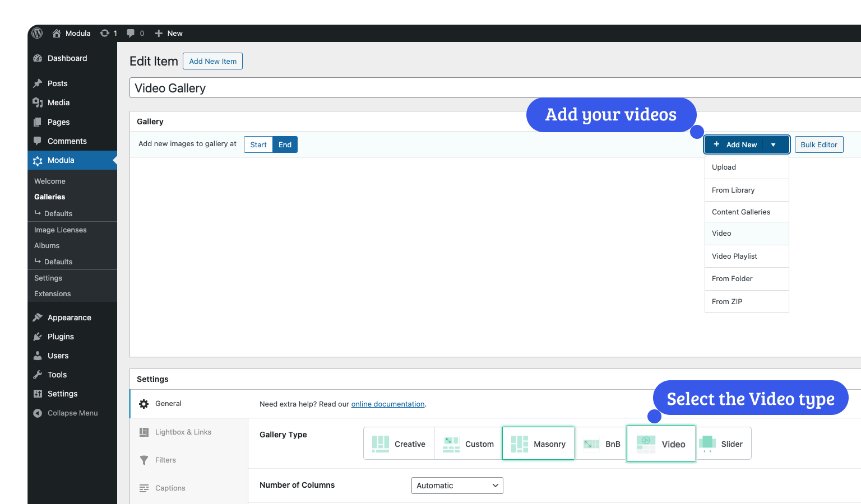Set new image position to Start
The width and height of the screenshot is (861, 504).
[258, 144]
